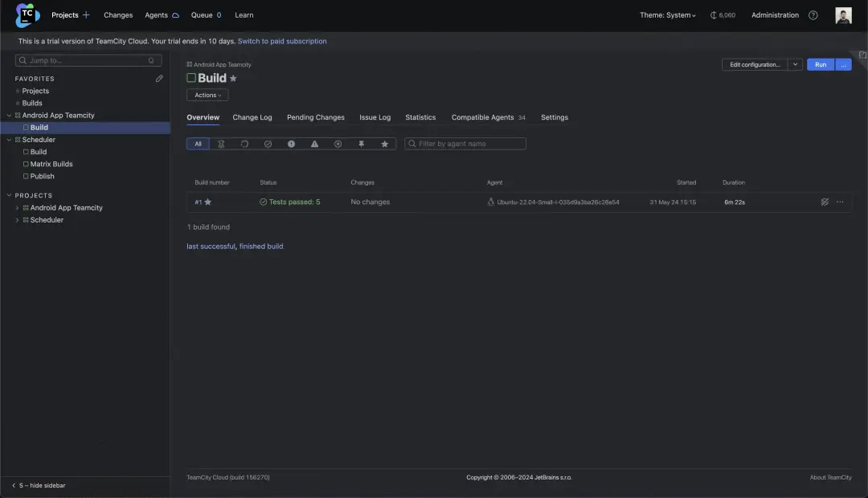Select Publish in sidebar
868x498 pixels.
(42, 176)
